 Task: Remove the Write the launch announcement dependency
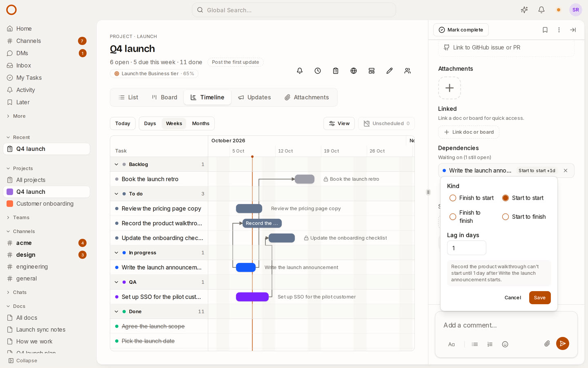point(566,171)
